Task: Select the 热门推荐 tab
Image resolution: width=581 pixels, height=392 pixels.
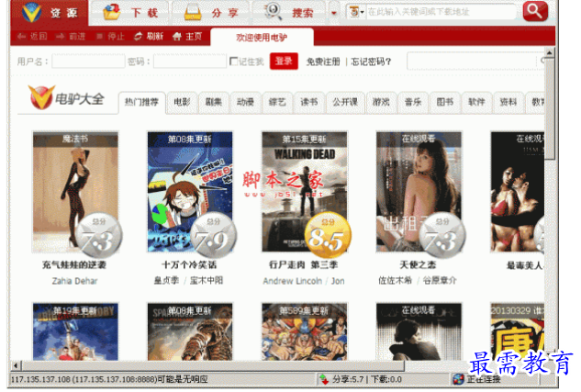Action: pyautogui.click(x=141, y=102)
